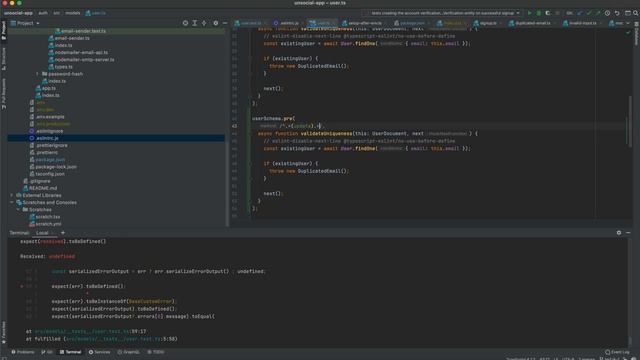Click the editor vertical scrollbar

click(x=630, y=121)
